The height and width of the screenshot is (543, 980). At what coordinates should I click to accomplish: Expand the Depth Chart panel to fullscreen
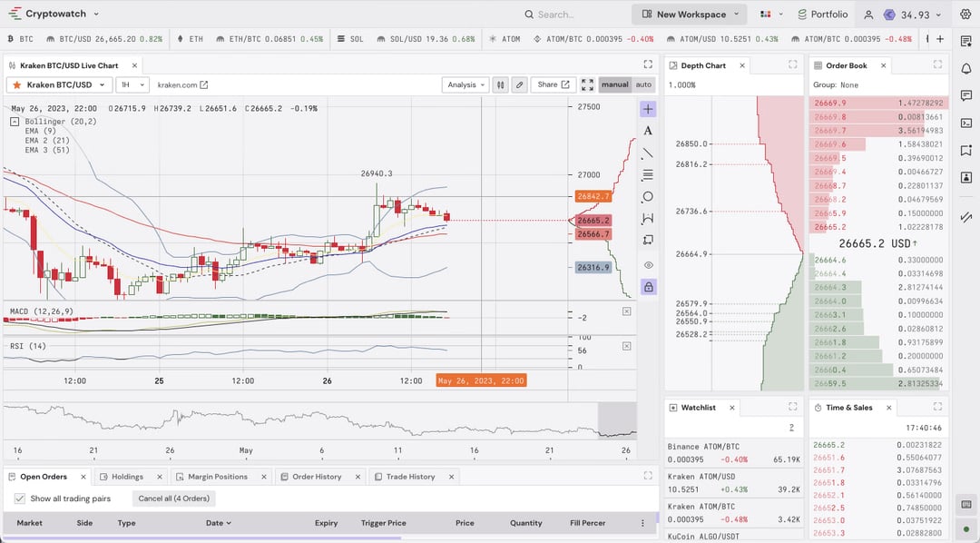pos(792,64)
